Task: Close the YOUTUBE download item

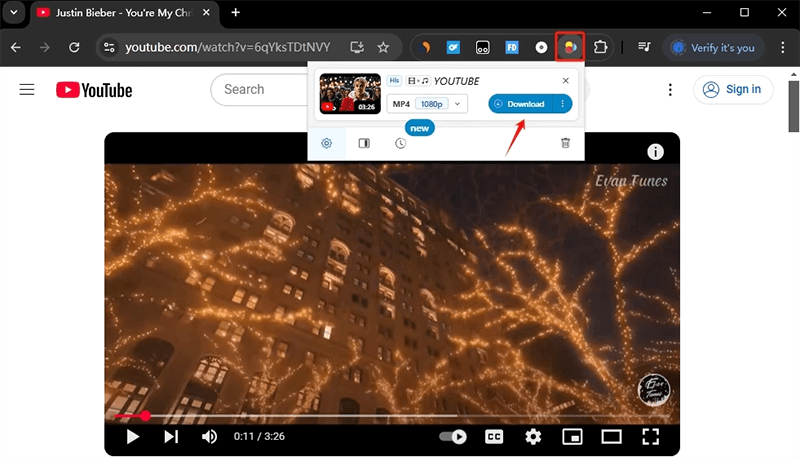Action: point(565,81)
